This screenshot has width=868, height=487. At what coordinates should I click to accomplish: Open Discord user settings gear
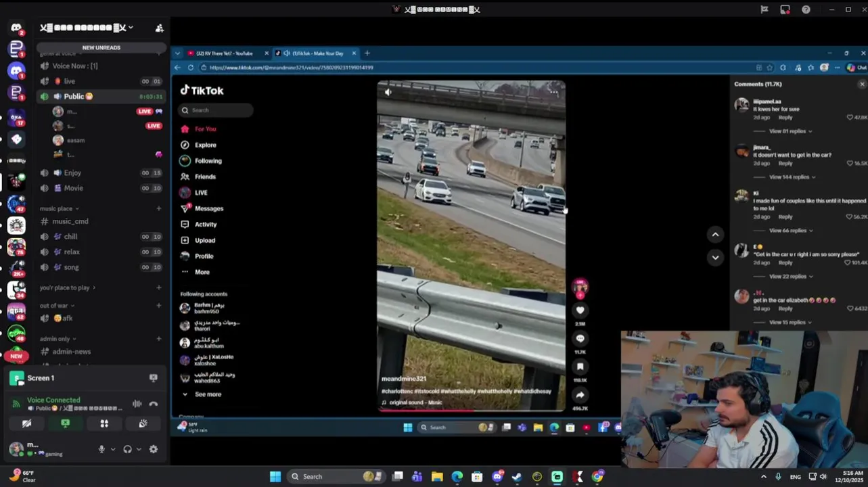(x=154, y=449)
